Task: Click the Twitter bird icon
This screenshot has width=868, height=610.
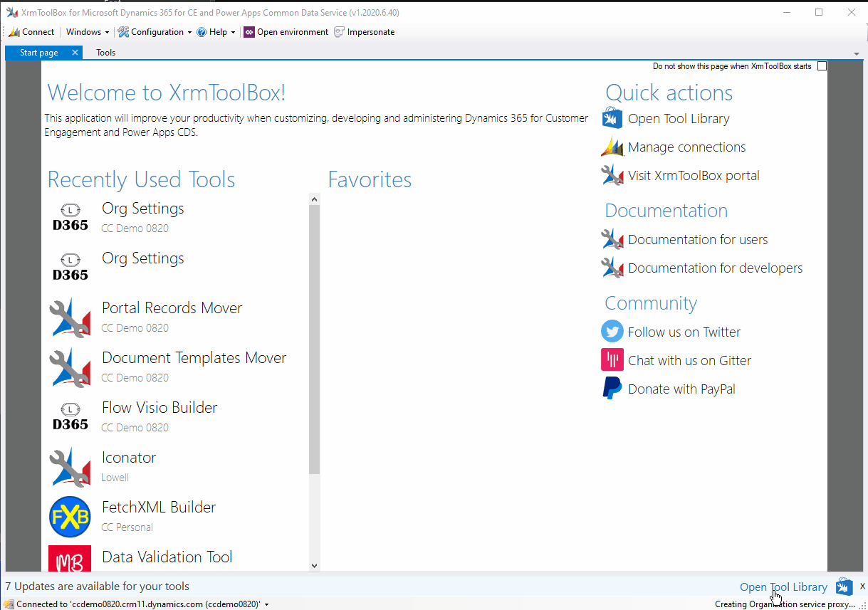Action: point(612,332)
